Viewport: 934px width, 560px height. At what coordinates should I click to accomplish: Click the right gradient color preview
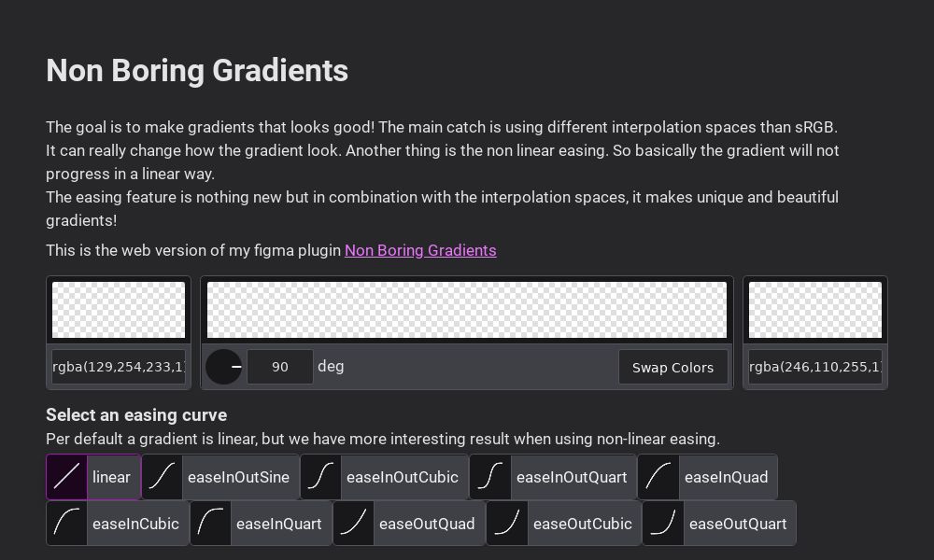(815, 309)
